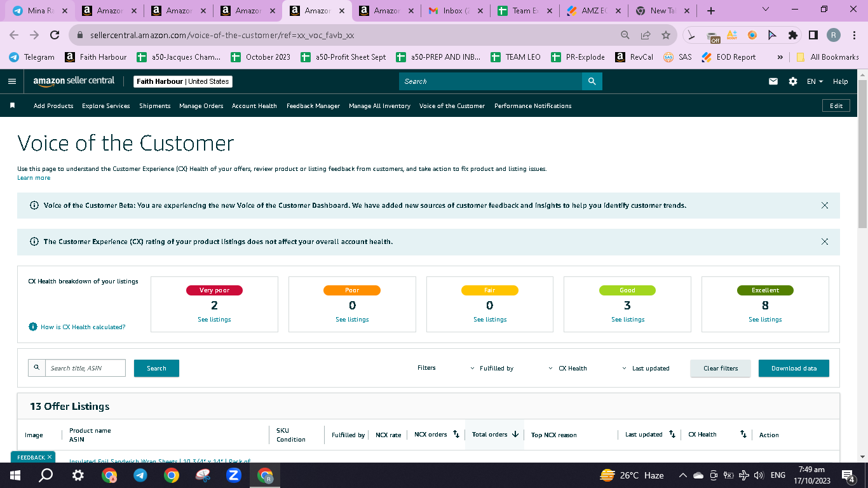Open Telegram from the Windows taskbar
This screenshot has width=868, height=488.
140,475
